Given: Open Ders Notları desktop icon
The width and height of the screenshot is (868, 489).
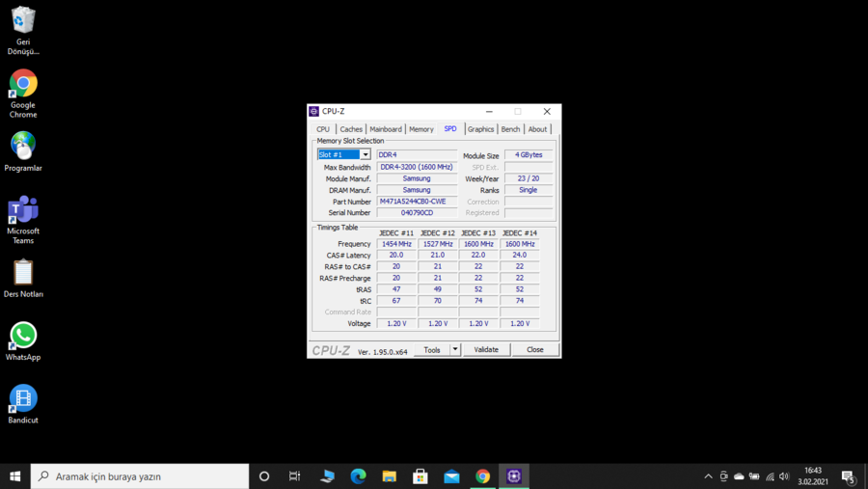Looking at the screenshot, I should [23, 279].
